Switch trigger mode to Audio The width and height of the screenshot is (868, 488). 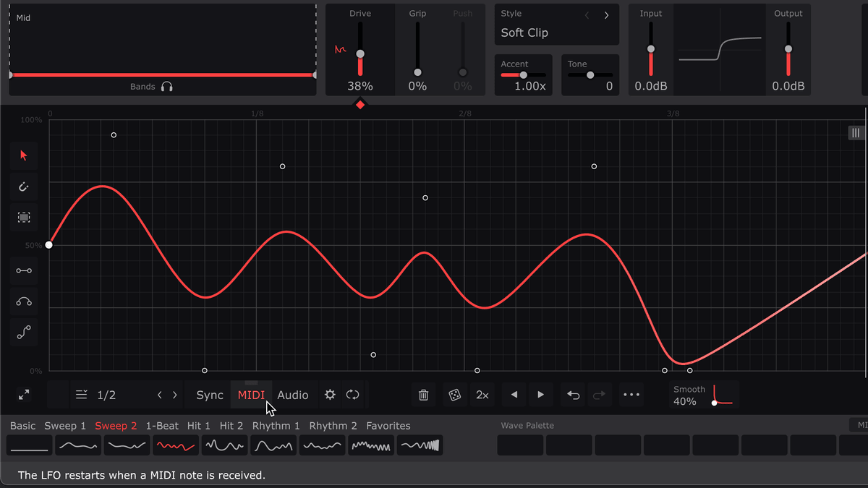tap(293, 395)
